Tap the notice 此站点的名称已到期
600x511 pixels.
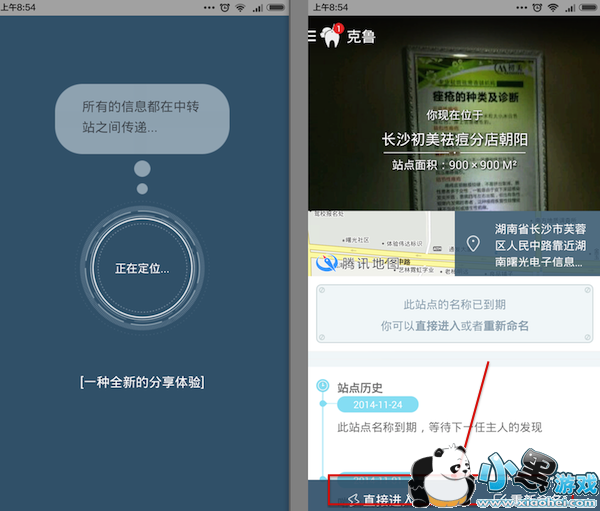point(454,305)
